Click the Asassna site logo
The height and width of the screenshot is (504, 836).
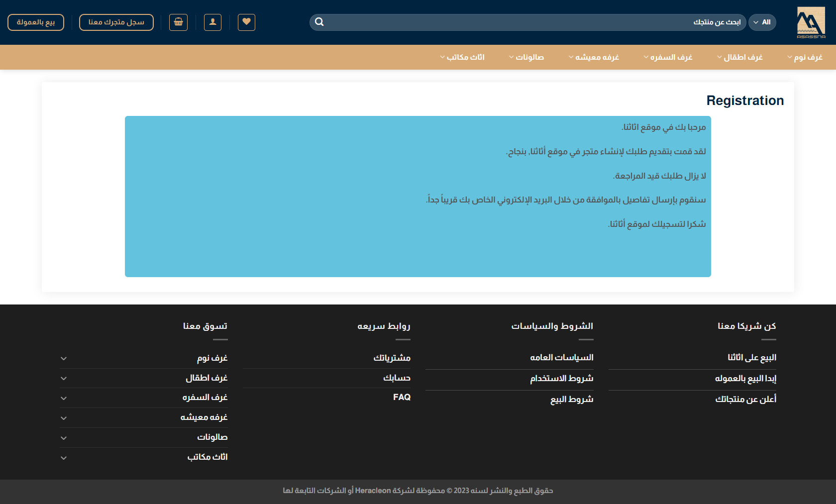click(x=811, y=22)
